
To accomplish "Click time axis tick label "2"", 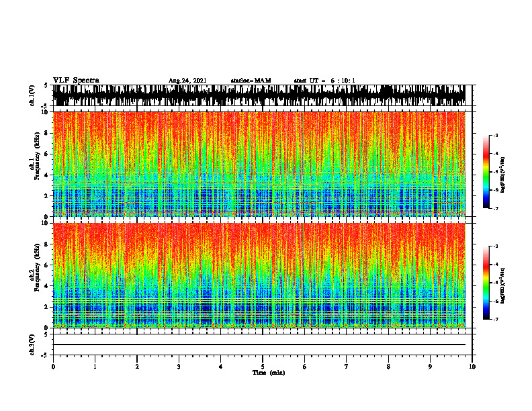I will click(137, 367).
